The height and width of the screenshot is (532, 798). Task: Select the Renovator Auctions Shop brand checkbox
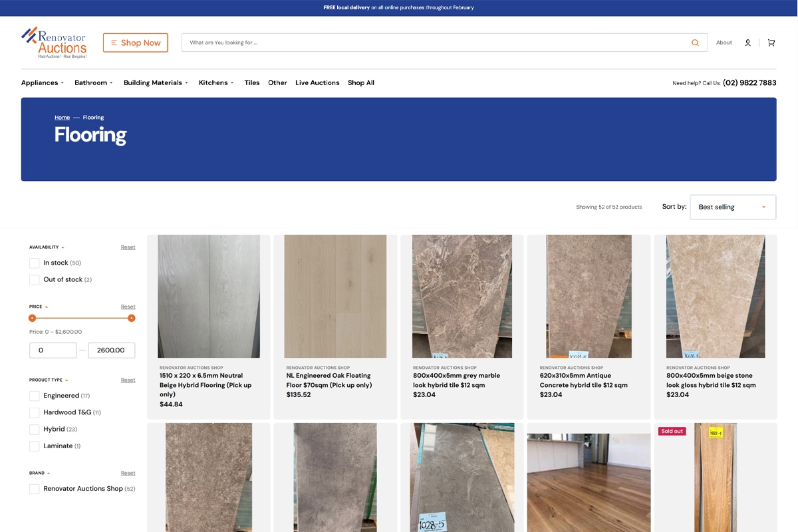pos(35,489)
